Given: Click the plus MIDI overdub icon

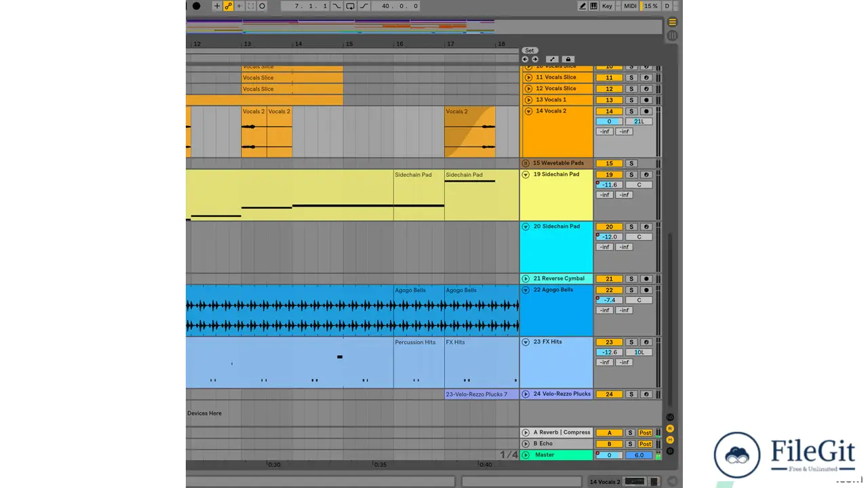Looking at the screenshot, I should point(217,6).
